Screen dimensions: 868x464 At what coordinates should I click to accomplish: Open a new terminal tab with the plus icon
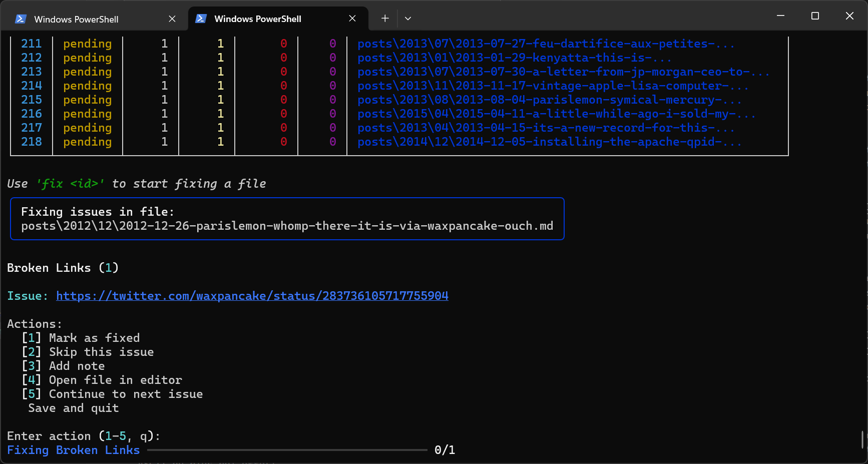(x=384, y=18)
